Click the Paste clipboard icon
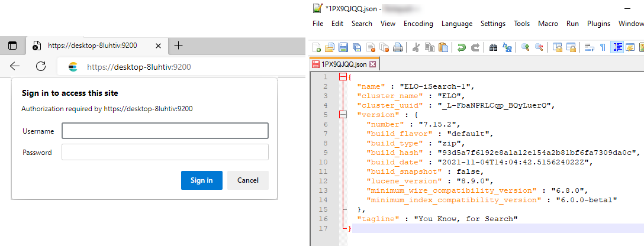 tap(443, 47)
